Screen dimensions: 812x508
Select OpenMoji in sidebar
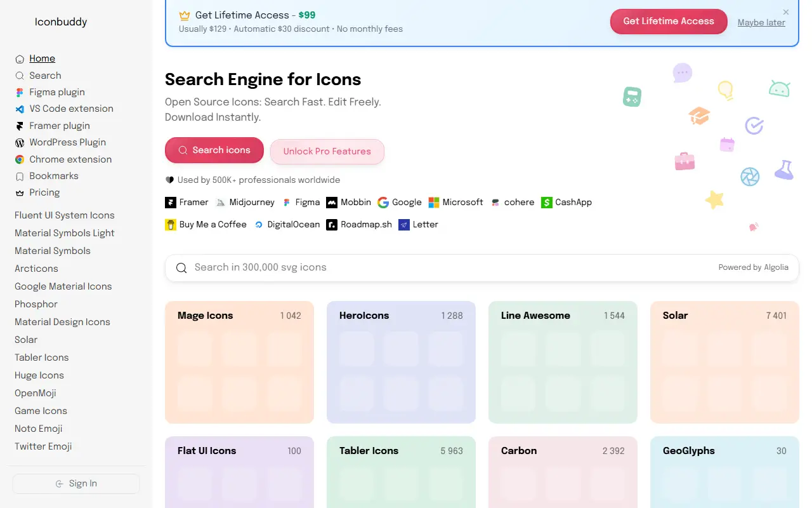tap(36, 393)
